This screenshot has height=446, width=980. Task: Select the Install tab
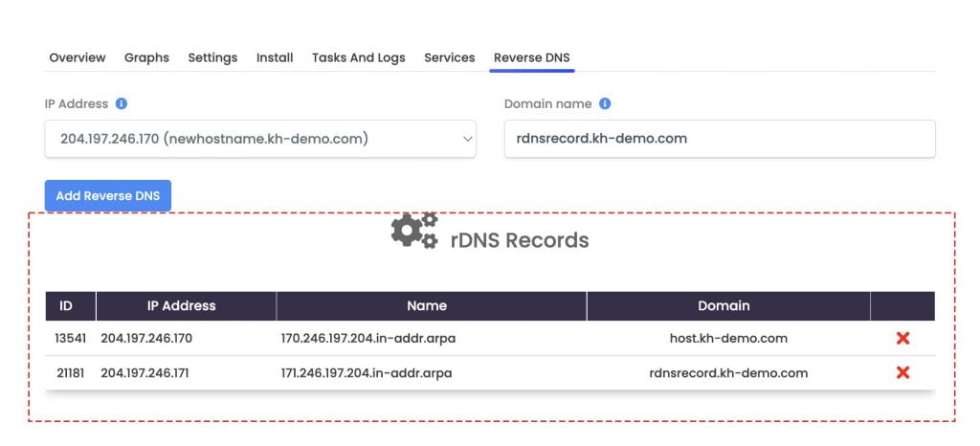(x=275, y=57)
